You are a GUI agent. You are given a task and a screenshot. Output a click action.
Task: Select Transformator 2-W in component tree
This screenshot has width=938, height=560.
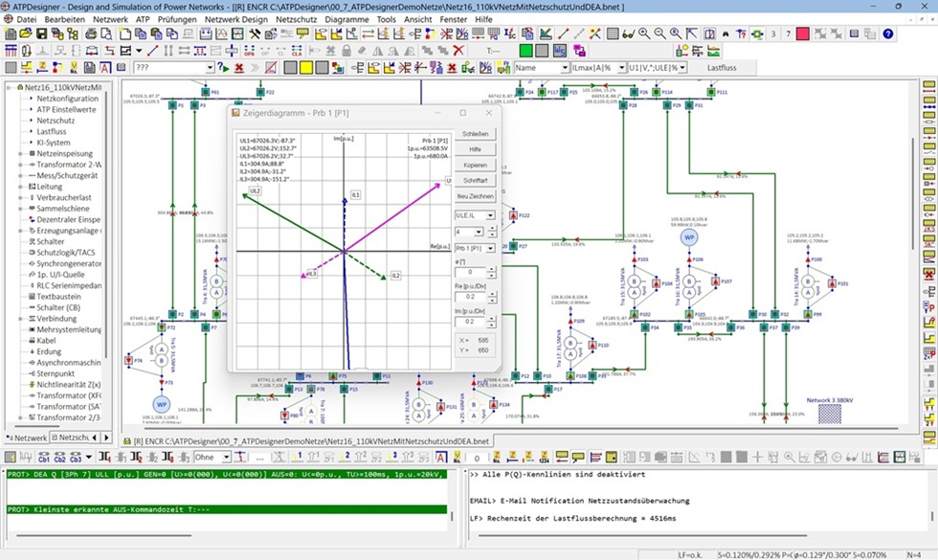coord(68,164)
